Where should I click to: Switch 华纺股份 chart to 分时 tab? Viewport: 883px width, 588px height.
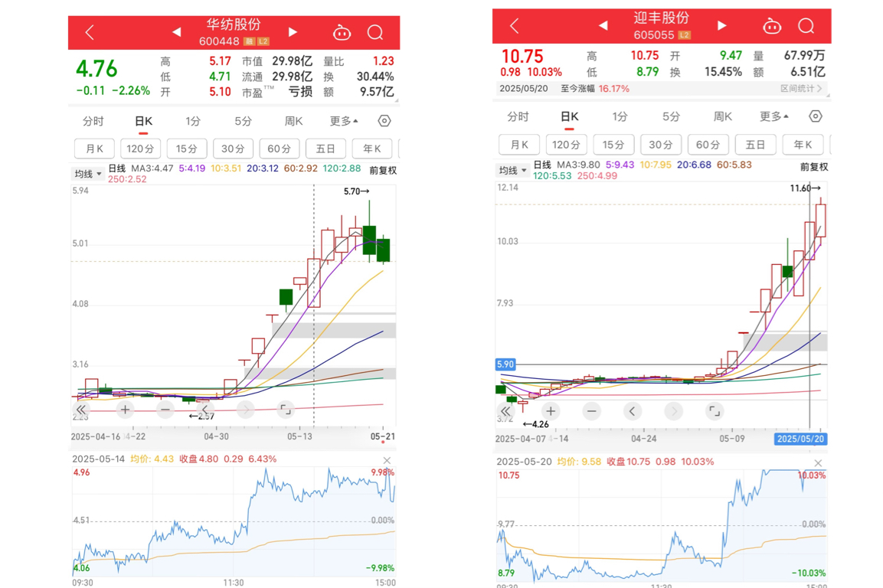click(93, 121)
